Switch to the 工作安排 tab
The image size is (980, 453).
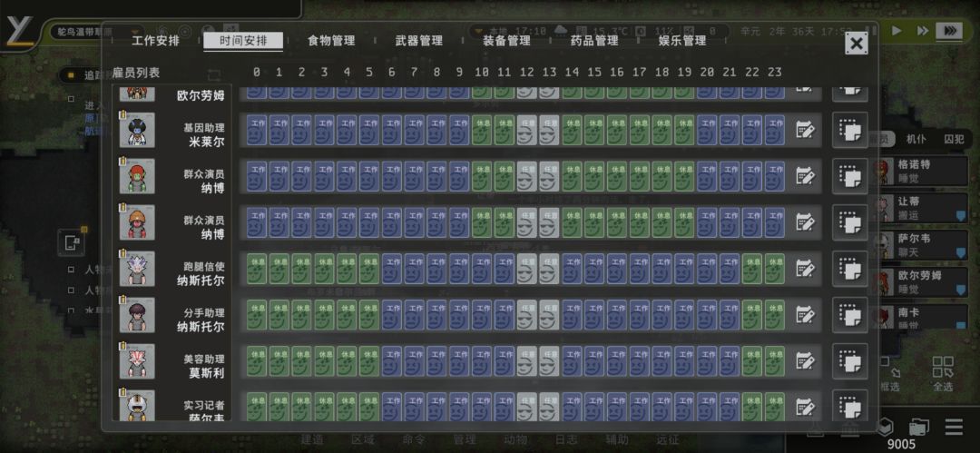coord(156,41)
